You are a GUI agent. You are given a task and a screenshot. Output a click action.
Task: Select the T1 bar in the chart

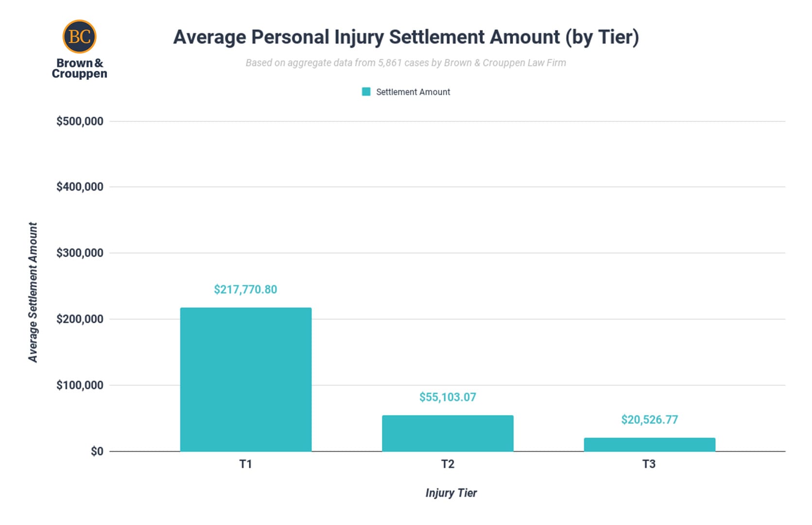pyautogui.click(x=246, y=380)
